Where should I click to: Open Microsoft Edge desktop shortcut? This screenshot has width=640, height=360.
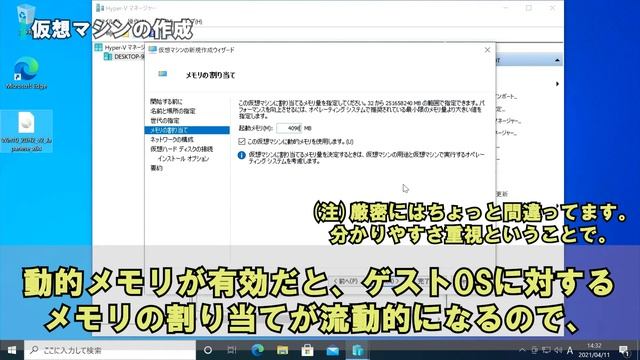[26, 73]
